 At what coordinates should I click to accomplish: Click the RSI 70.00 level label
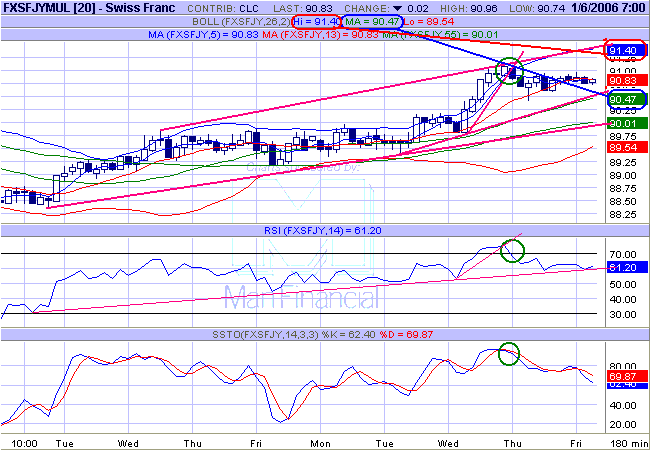[624, 254]
